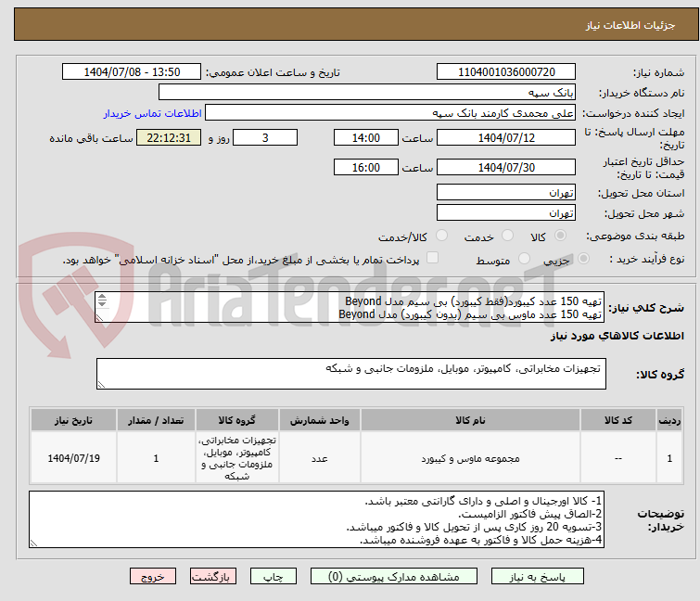Viewport: 700px width, 601px height.
Task: Click the ردیف column header
Action: click(x=669, y=421)
